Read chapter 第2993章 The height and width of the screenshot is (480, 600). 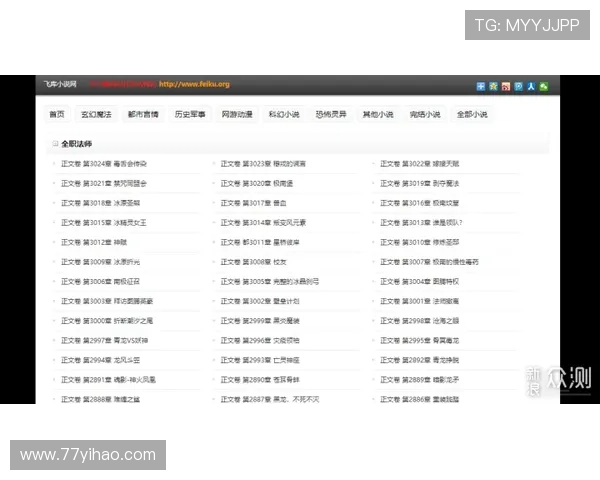[260, 360]
